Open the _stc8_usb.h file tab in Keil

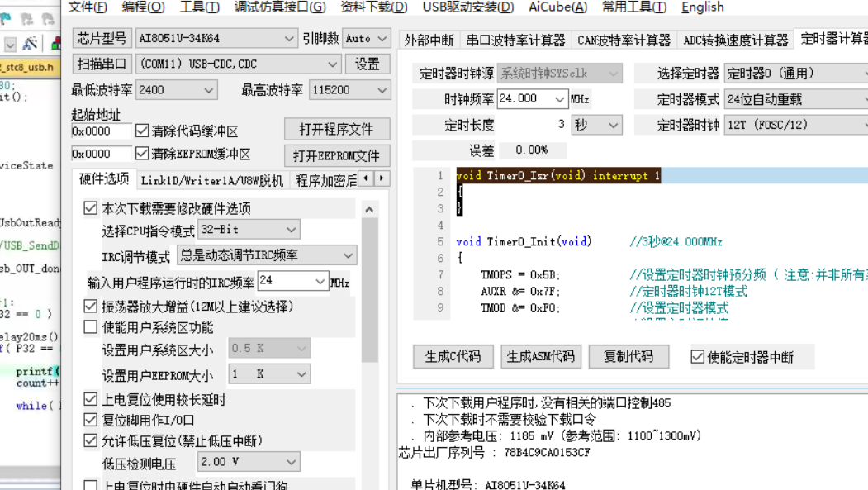[x=29, y=67]
